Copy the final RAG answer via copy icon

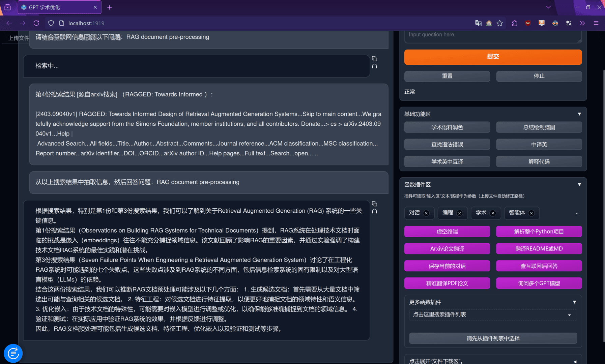coord(374,204)
